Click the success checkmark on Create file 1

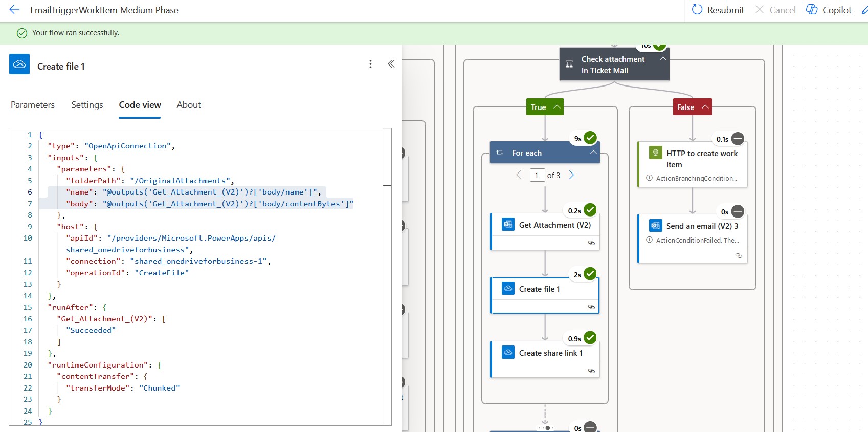tap(590, 274)
